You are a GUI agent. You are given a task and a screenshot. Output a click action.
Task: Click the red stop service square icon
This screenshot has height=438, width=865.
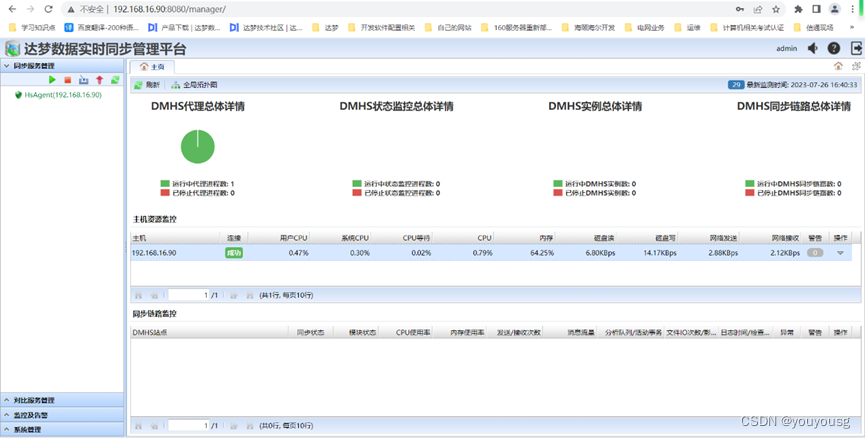68,80
